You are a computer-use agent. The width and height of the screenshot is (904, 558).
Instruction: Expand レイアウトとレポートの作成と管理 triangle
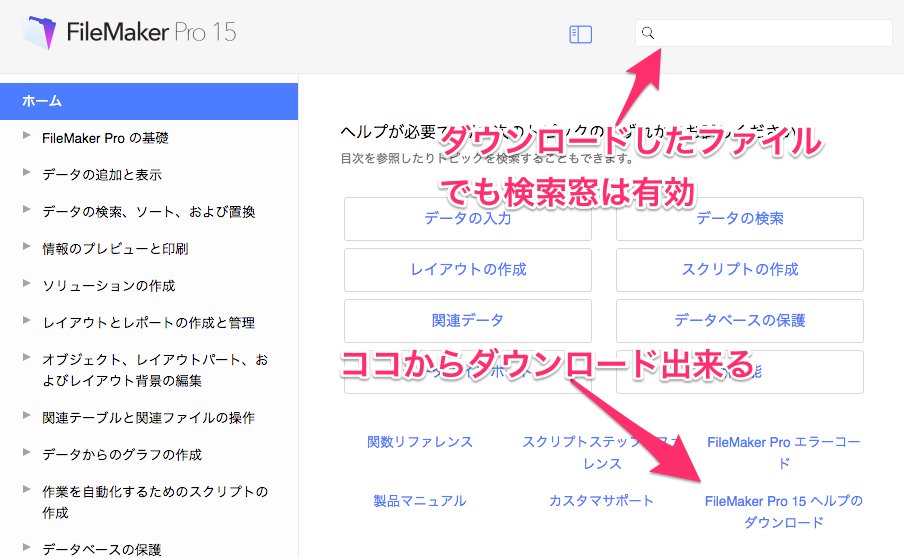[26, 320]
